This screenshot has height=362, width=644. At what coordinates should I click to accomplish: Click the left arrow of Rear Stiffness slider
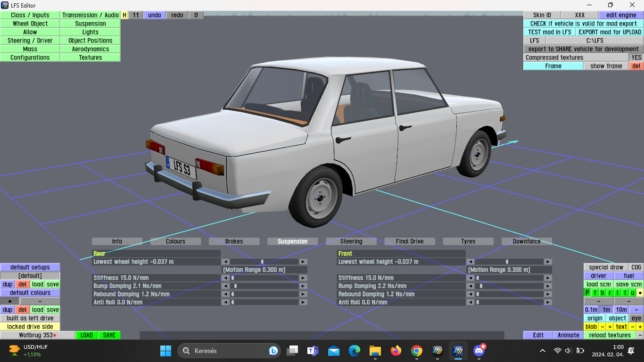click(226, 278)
